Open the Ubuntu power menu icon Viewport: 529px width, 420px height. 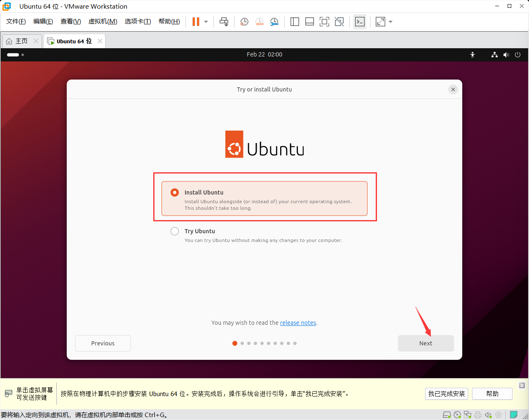pos(518,54)
